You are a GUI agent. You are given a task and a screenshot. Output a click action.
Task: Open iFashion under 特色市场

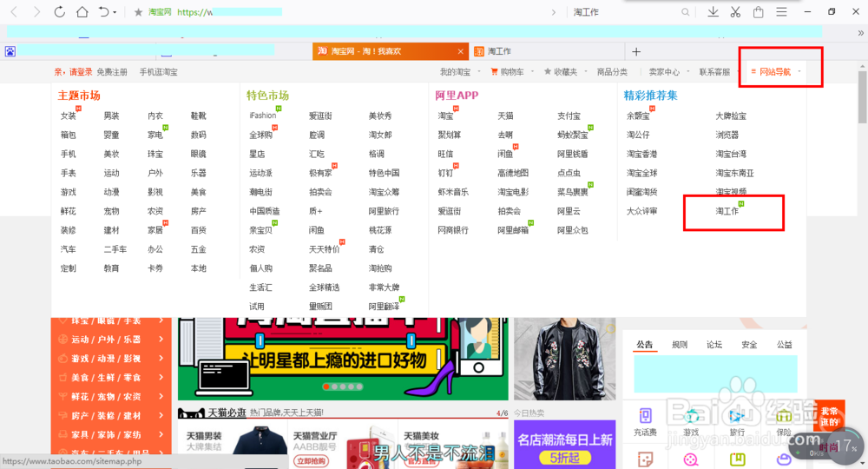(263, 116)
